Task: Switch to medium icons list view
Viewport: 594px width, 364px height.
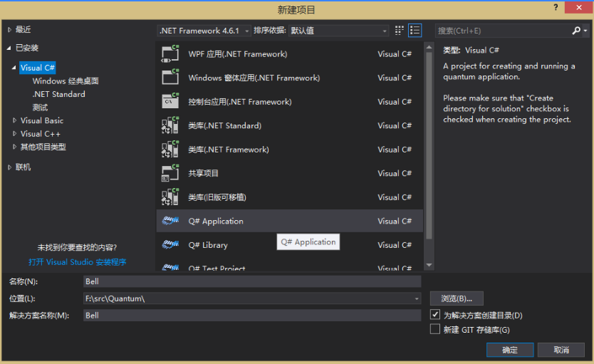Action: [x=415, y=31]
